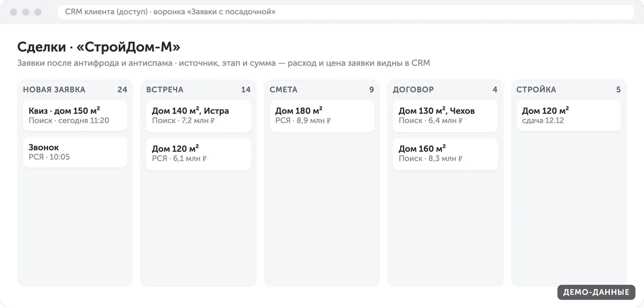Click the «РСЯ · 8,9 млн ₽» text
The height and width of the screenshot is (307, 644).
pyautogui.click(x=303, y=121)
